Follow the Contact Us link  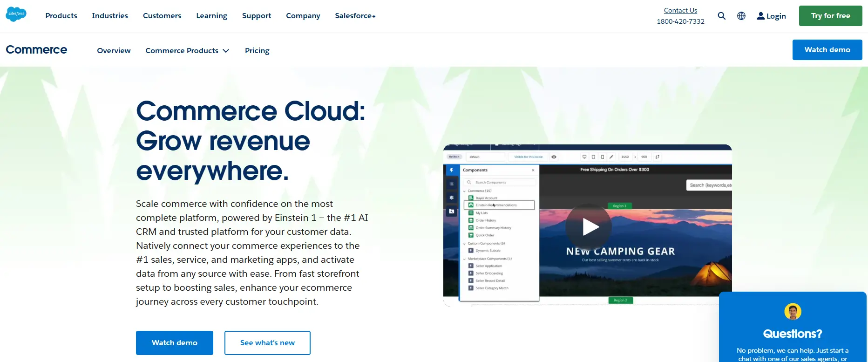click(680, 10)
